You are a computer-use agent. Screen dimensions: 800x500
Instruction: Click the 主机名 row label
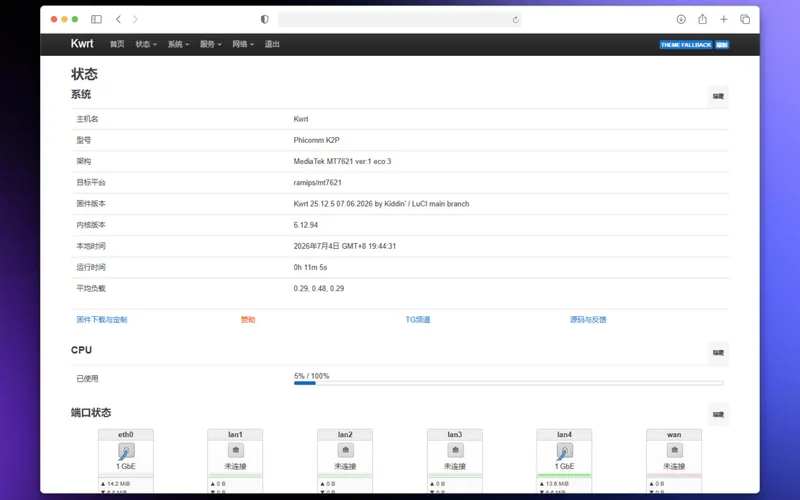pos(87,119)
